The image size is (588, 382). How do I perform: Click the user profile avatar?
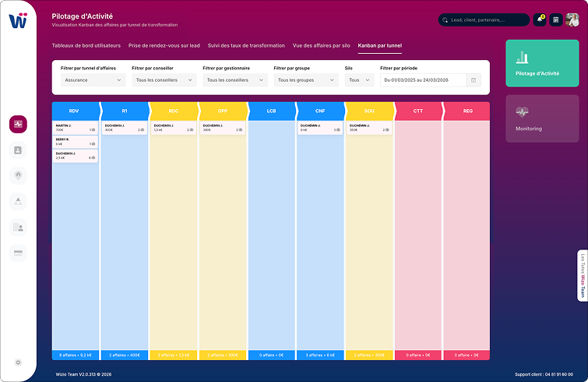[572, 20]
